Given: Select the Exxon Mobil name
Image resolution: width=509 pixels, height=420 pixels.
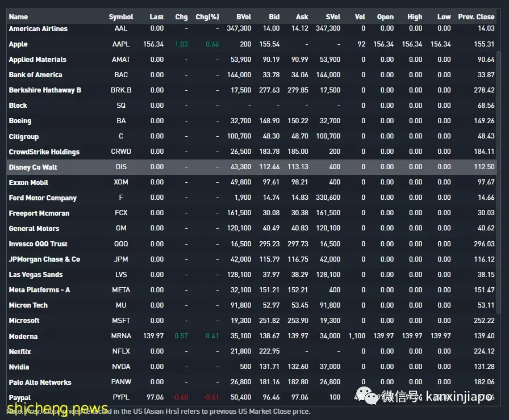Looking at the screenshot, I should [28, 182].
